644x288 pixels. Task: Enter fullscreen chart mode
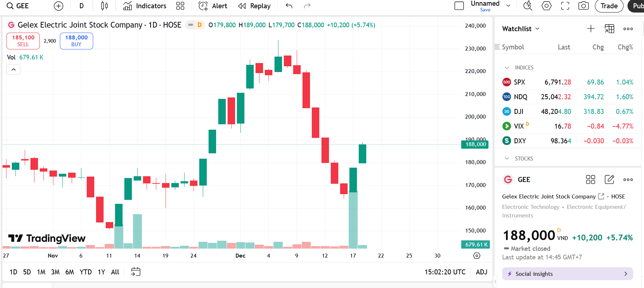pyautogui.click(x=565, y=6)
